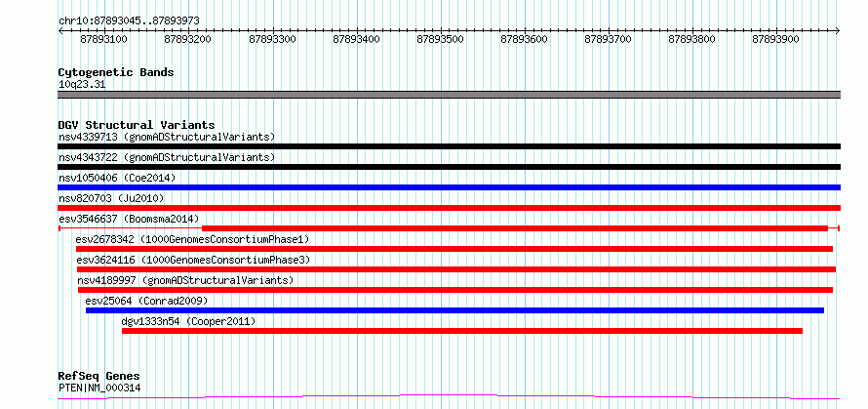Click the DGV Structural Variants track title
The image size is (868, 409).
(137, 125)
